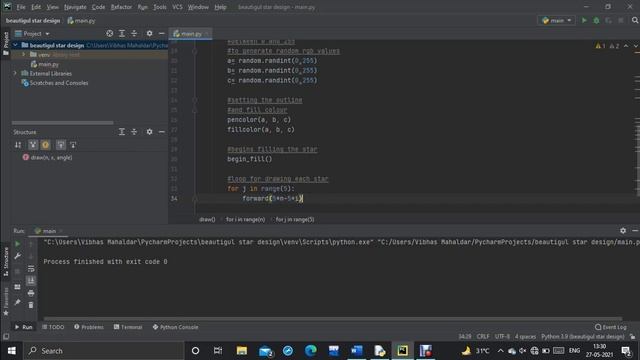This screenshot has height=360, width=640.
Task: Debug 'main' with the green bug icon
Action: (596, 20)
